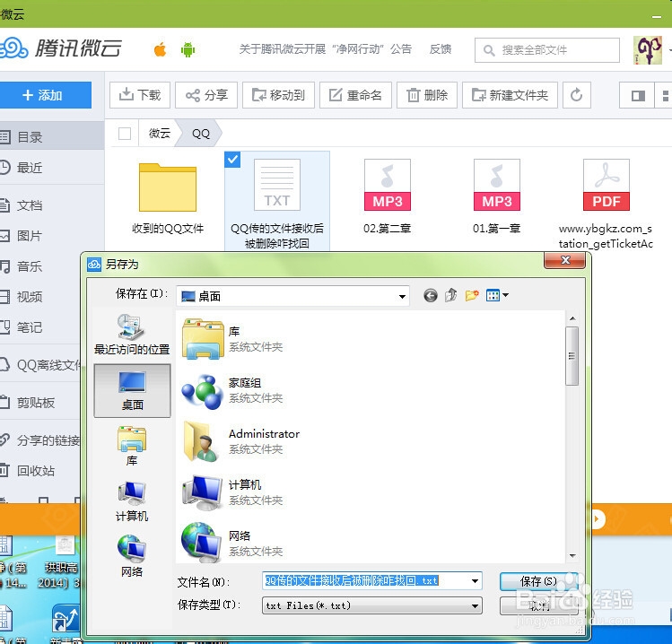Open the 家庭组 system folder
The width and height of the screenshot is (672, 644).
pyautogui.click(x=231, y=390)
